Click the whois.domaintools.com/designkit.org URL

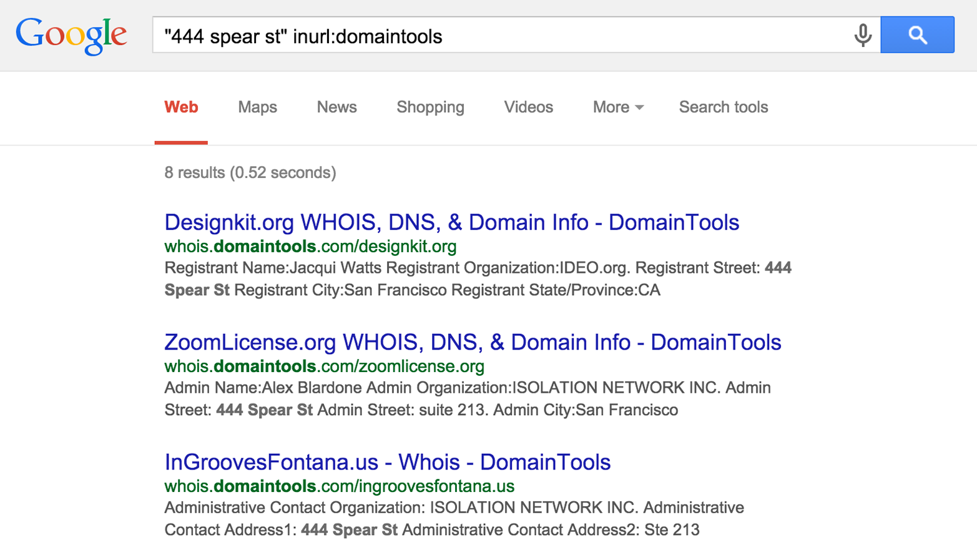pos(310,246)
